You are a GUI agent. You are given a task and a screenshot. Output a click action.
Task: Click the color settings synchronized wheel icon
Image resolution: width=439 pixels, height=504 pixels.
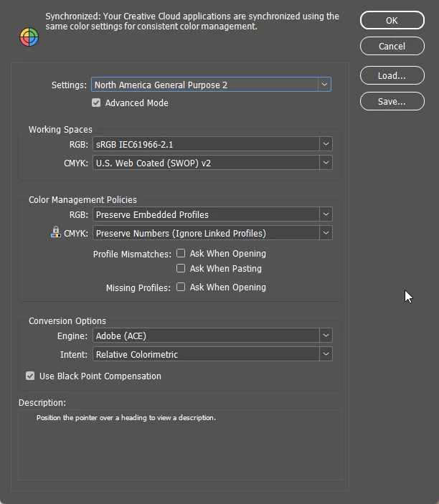tap(29, 37)
